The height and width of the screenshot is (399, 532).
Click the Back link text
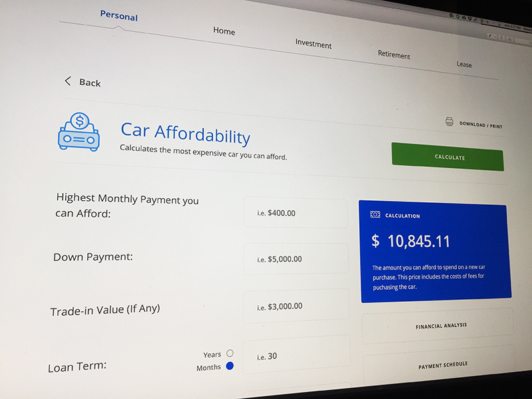pos(90,82)
